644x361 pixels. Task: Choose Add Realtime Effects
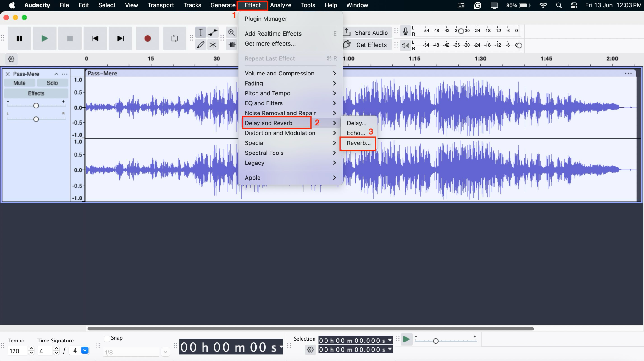291,33
